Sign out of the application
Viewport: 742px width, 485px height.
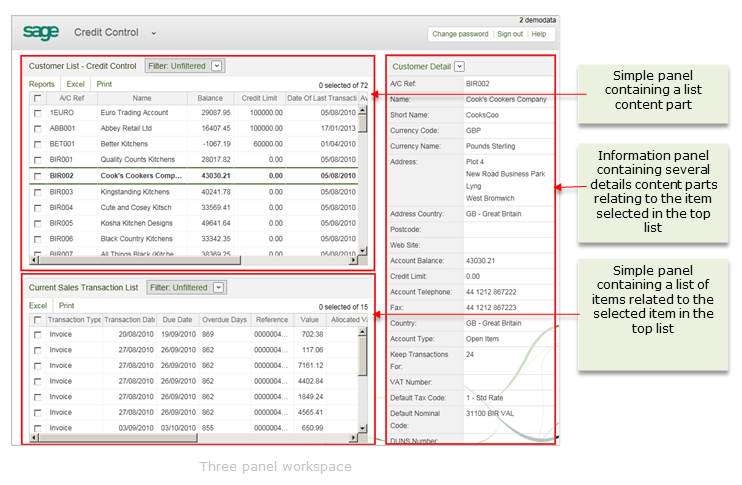coord(510,34)
